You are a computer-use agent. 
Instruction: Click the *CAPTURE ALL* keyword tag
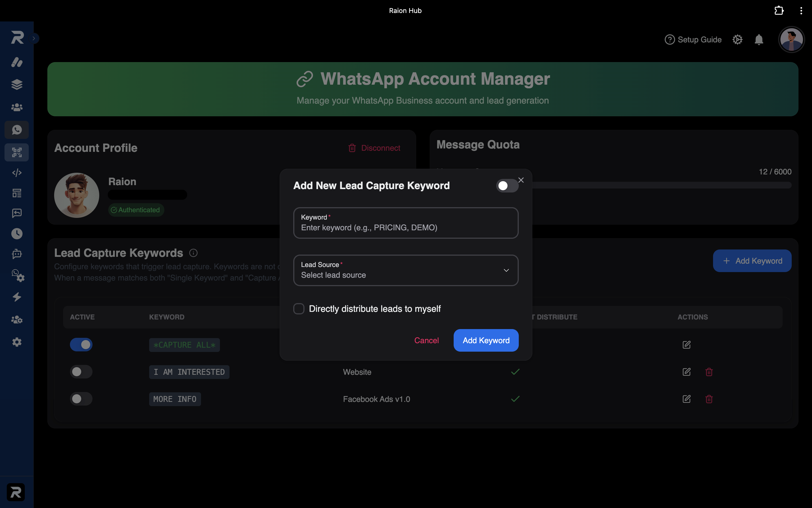184,345
